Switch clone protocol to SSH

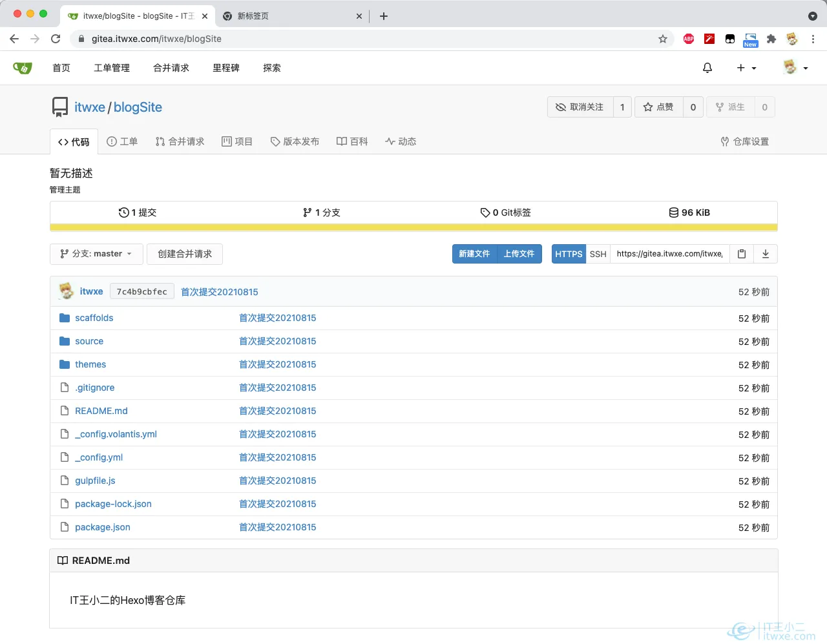598,254
